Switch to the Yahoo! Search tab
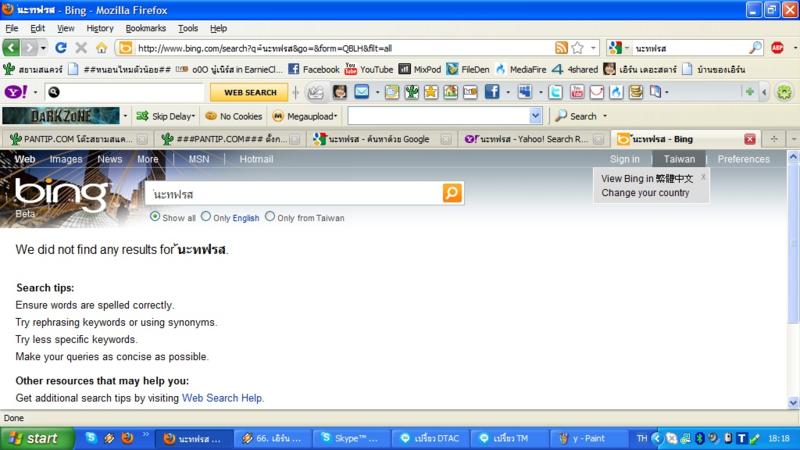Viewport: 800px width, 450px height. (x=534, y=139)
